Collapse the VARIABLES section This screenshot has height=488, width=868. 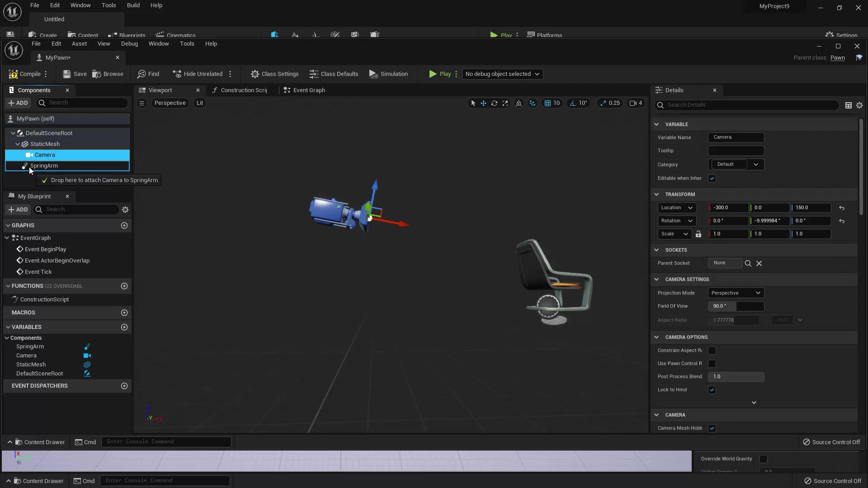(8, 327)
